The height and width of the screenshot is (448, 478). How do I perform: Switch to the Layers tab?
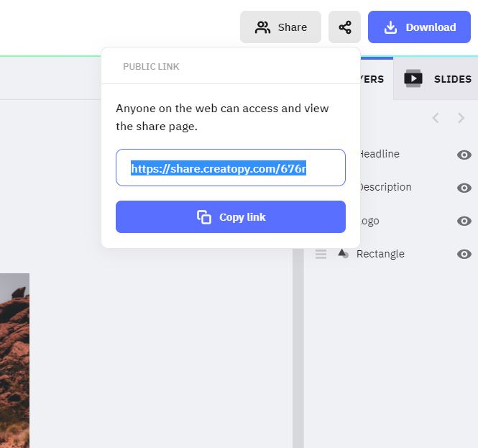373,79
